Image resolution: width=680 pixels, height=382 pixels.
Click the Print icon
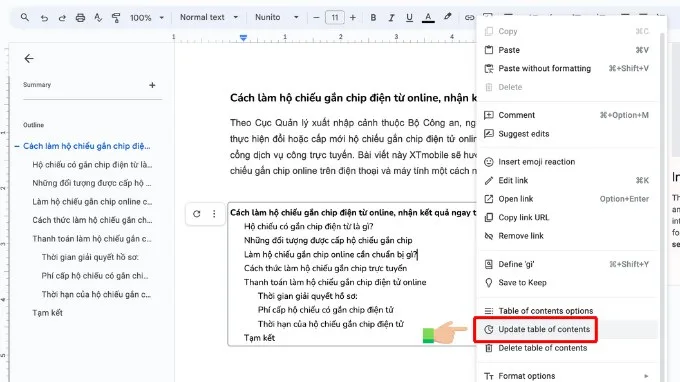[80, 18]
